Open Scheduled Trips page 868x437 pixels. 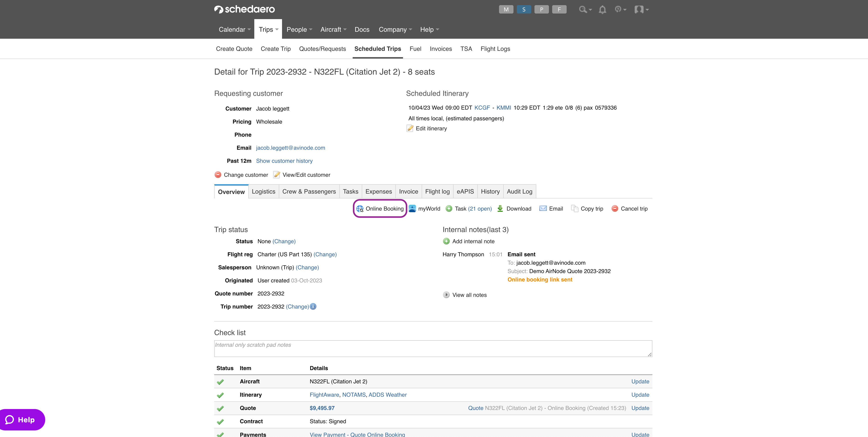[x=378, y=49]
